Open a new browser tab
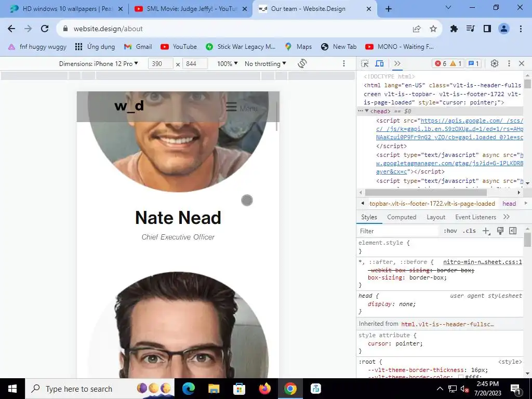532x399 pixels. click(x=389, y=9)
